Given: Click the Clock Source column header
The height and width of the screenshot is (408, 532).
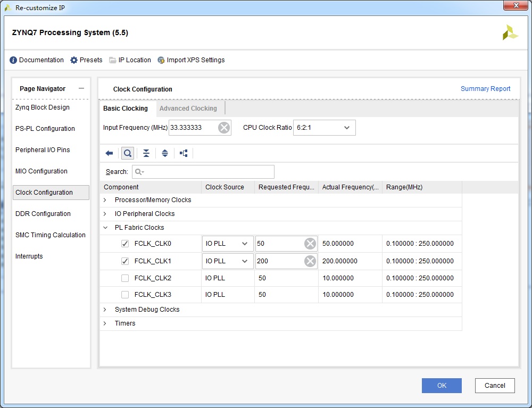Looking at the screenshot, I should pos(228,187).
